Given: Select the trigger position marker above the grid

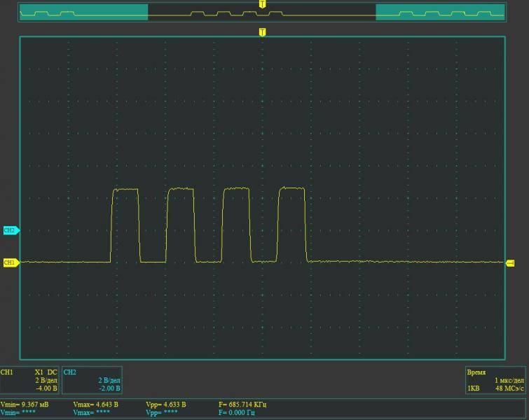Looking at the screenshot, I should click(262, 32).
